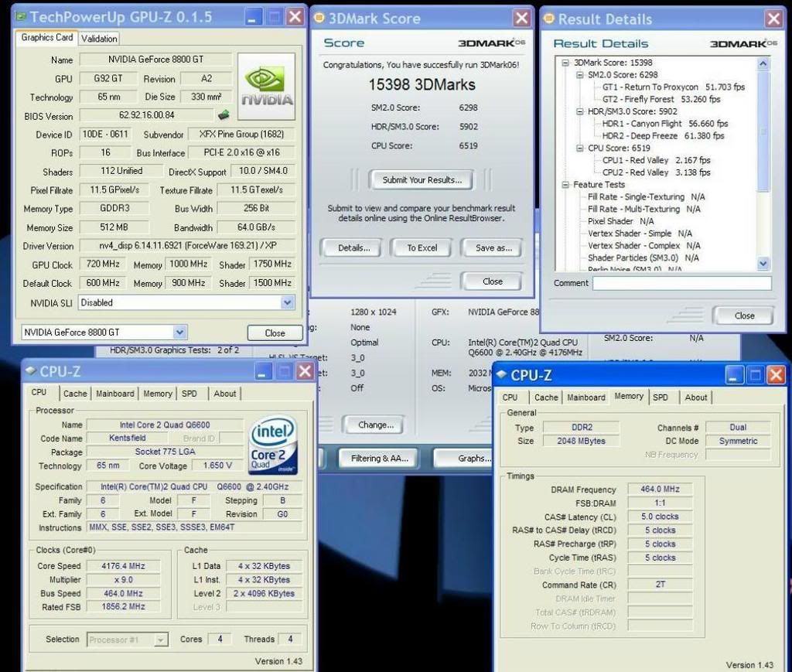The width and height of the screenshot is (792, 672).
Task: Select the Pixel Shader feature test row
Action: click(620, 221)
